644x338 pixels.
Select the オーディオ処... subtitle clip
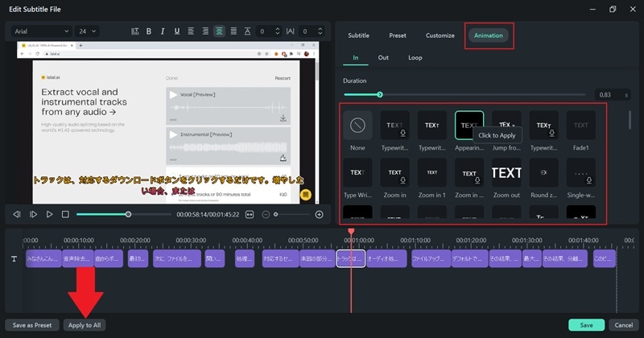tap(386, 259)
